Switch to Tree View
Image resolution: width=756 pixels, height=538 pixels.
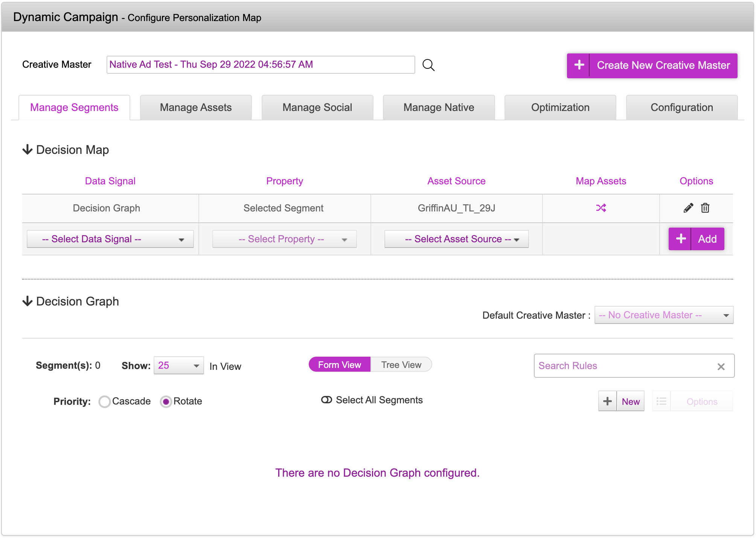pyautogui.click(x=401, y=365)
